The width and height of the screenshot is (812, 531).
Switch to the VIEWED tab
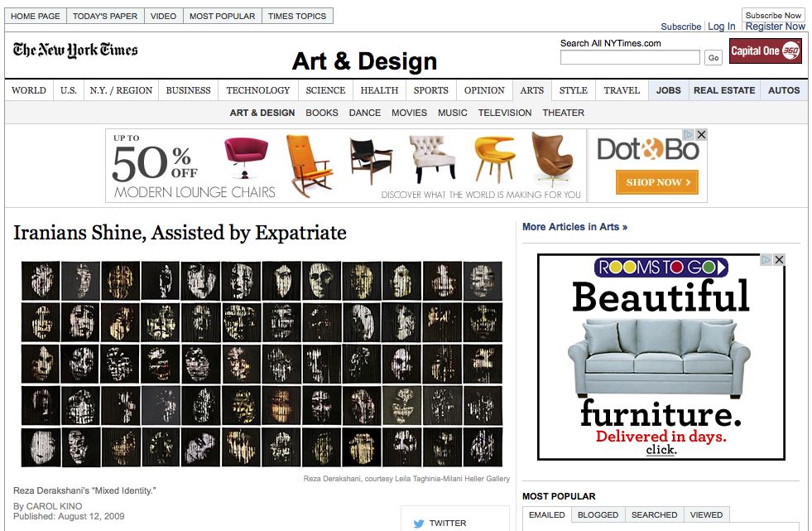(x=706, y=515)
